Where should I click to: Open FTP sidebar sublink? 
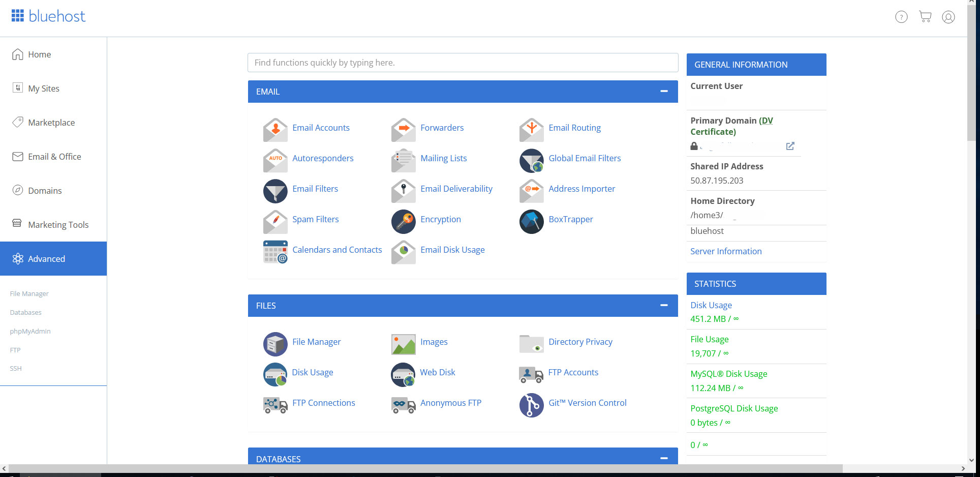tap(15, 350)
